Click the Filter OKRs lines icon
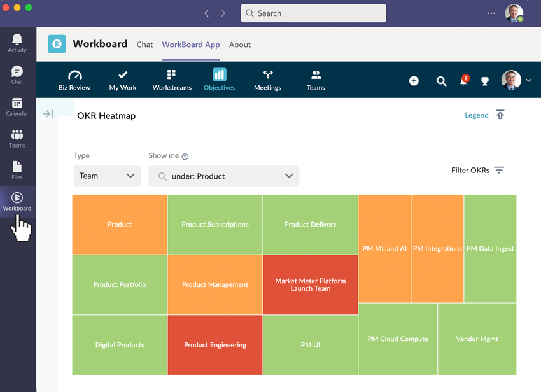Image resolution: width=541 pixels, height=392 pixels. [x=499, y=170]
